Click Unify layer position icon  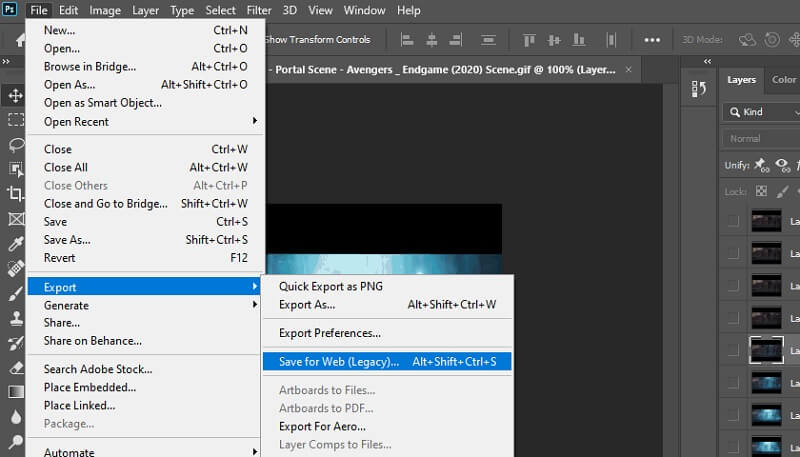point(761,164)
